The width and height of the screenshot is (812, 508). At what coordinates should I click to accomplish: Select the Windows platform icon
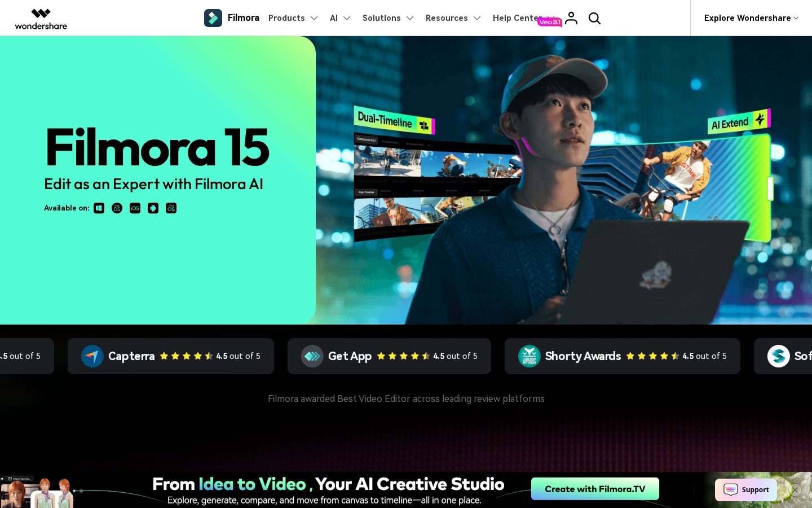coord(99,208)
